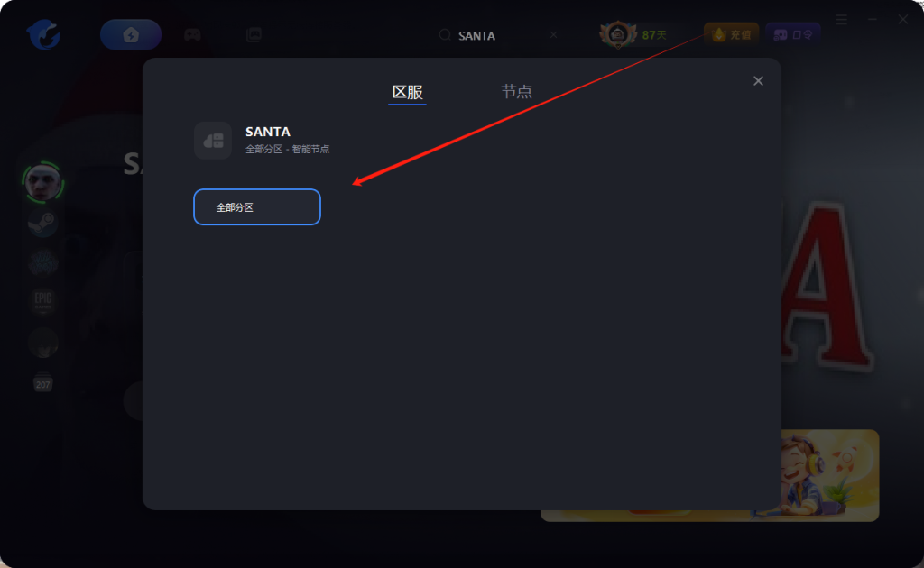The image size is (924, 568).
Task: Click the search magnifier icon
Action: [445, 35]
